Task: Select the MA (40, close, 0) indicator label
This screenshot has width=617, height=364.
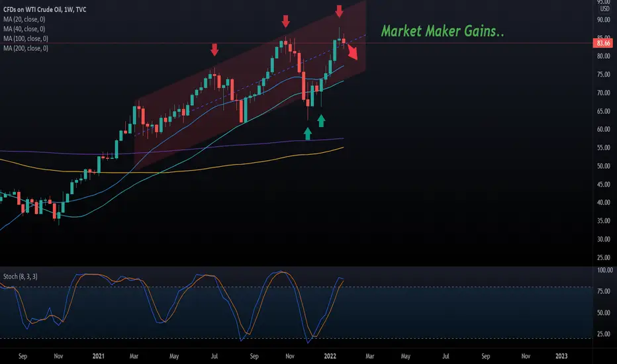Action: click(24, 28)
